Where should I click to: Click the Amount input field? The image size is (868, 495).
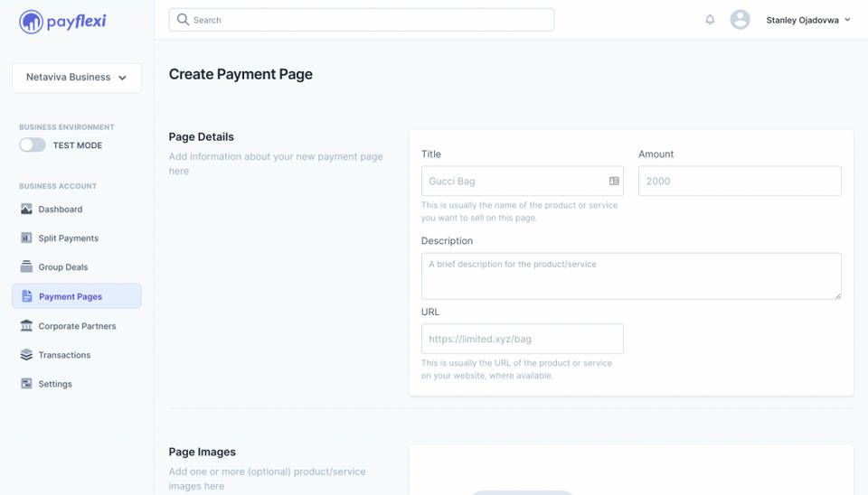click(740, 181)
